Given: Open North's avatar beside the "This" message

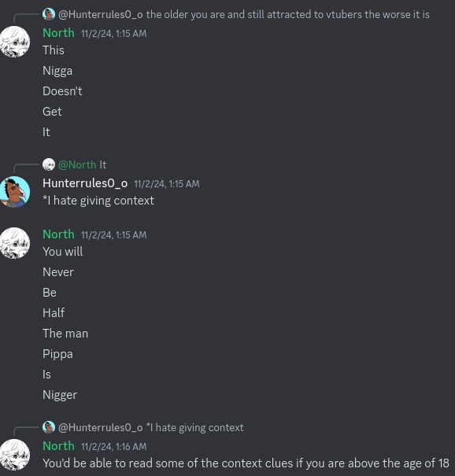Looking at the screenshot, I should [15, 42].
